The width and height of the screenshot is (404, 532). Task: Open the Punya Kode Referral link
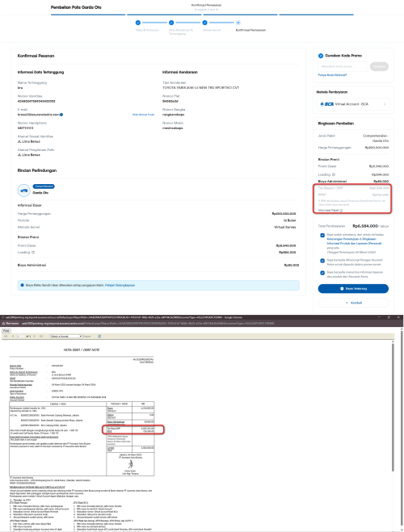pyautogui.click(x=332, y=75)
